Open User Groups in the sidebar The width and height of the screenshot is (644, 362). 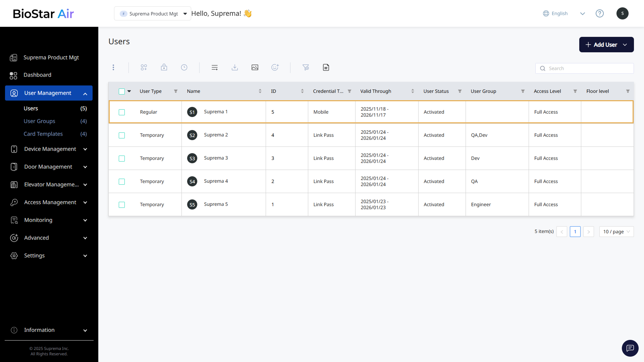[x=39, y=121]
